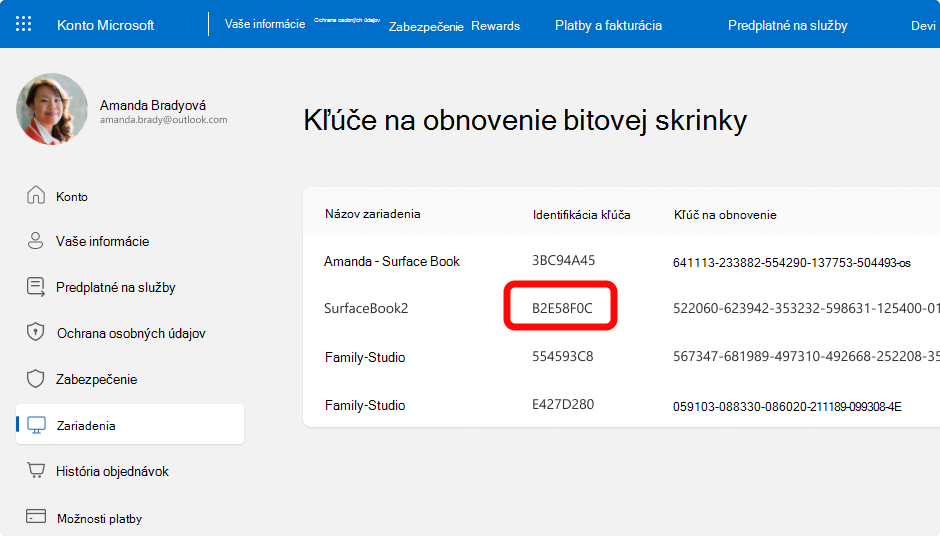This screenshot has width=940, height=536.
Task: Click key ID B2E58F0C
Action: (x=562, y=308)
